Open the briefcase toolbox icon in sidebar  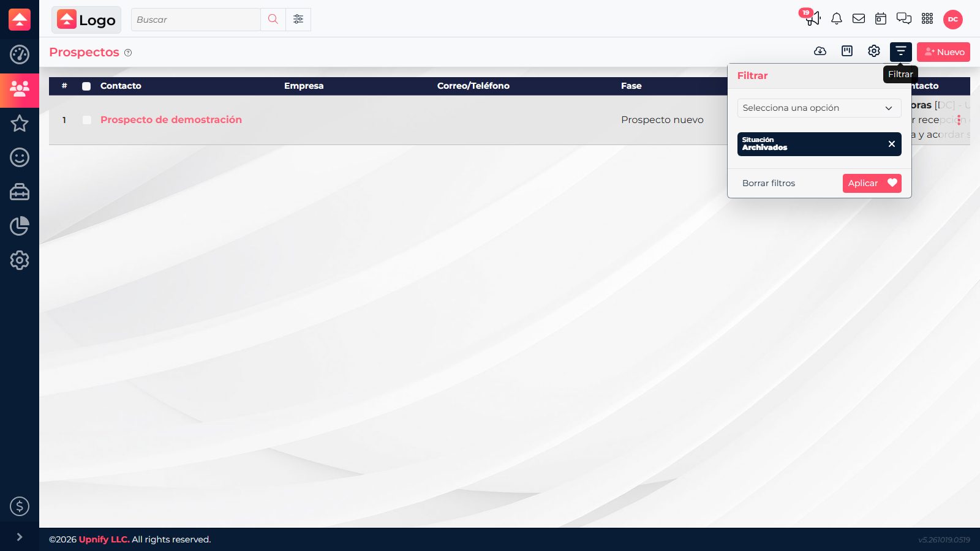[x=20, y=192]
